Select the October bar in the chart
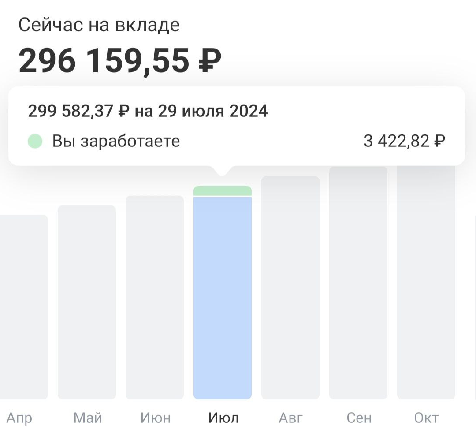Screen dimensions: 476x448 click(426, 283)
